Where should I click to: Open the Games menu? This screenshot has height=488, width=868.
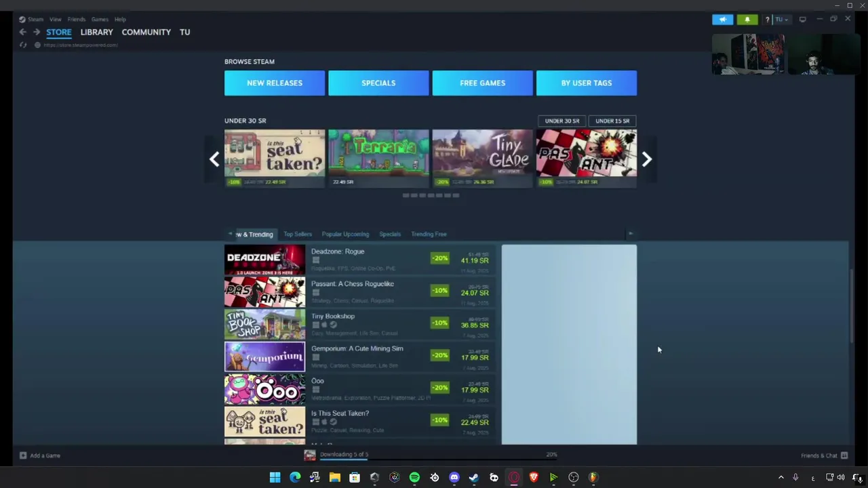click(100, 19)
